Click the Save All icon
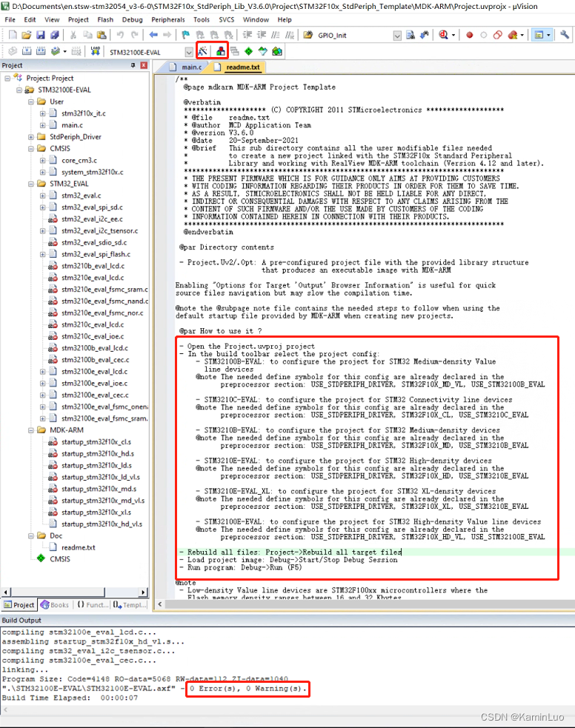575x728 pixels. pos(55,35)
